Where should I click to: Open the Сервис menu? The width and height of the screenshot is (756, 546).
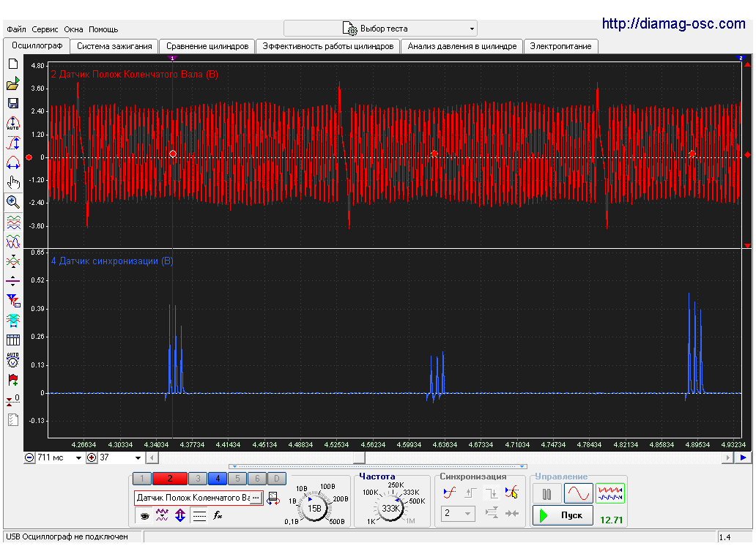45,29
